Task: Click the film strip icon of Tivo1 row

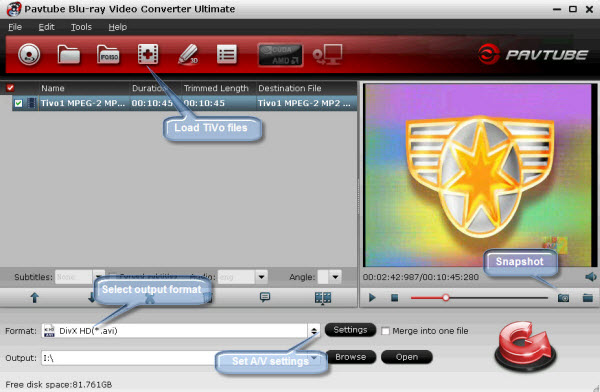Action: tap(32, 103)
